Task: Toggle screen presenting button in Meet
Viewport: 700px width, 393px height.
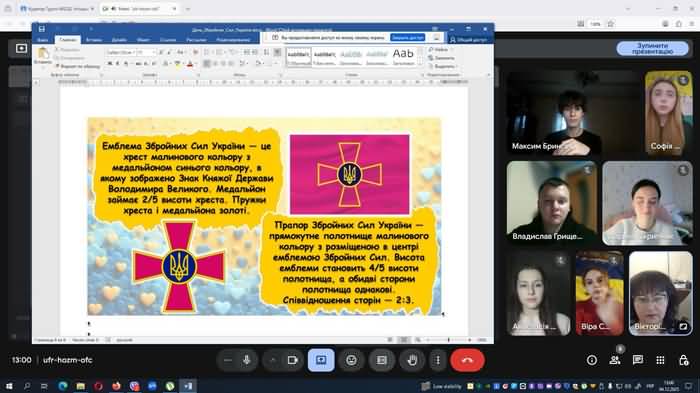Action: [321, 360]
